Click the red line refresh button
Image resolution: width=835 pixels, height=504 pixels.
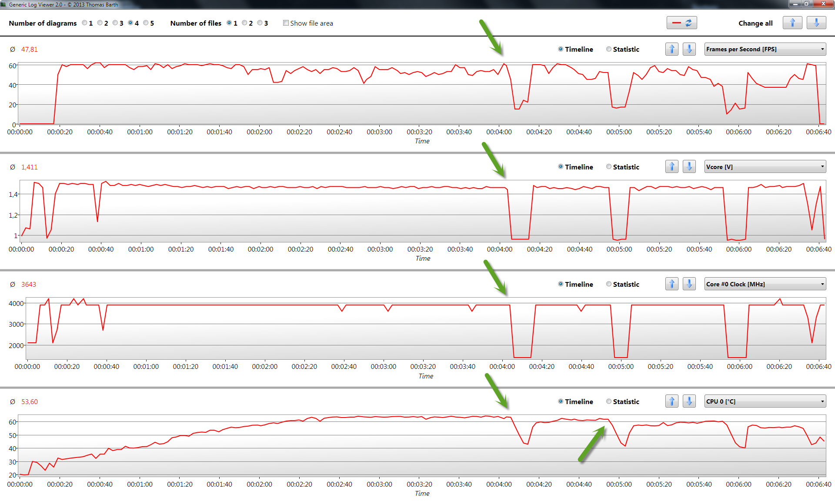(x=681, y=23)
